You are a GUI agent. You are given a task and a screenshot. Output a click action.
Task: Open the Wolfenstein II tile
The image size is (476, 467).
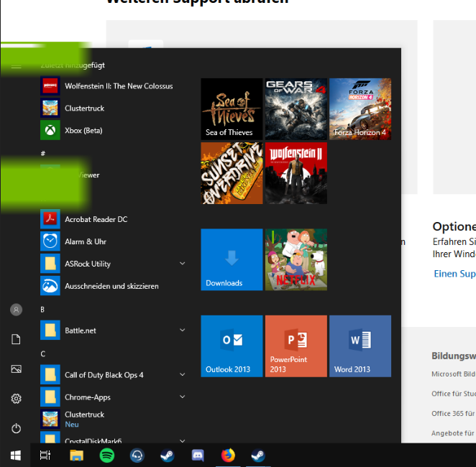[x=296, y=173]
